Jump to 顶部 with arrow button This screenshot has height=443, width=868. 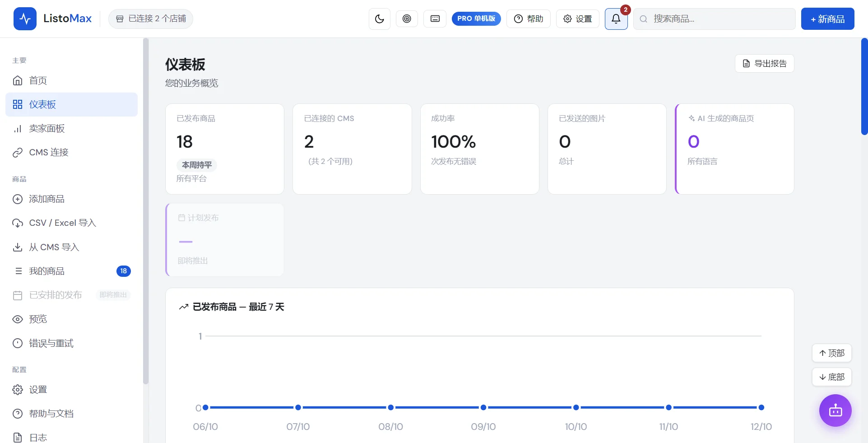(x=832, y=353)
